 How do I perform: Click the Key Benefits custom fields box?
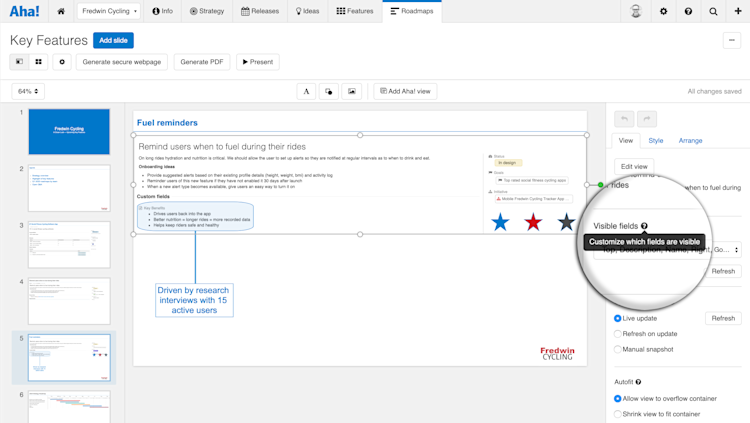[x=195, y=216]
